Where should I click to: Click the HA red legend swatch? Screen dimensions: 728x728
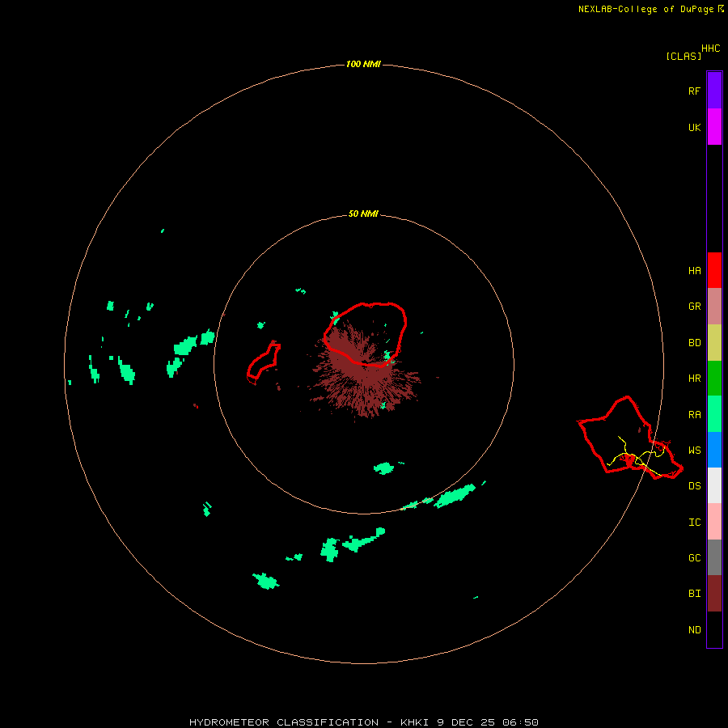click(714, 270)
